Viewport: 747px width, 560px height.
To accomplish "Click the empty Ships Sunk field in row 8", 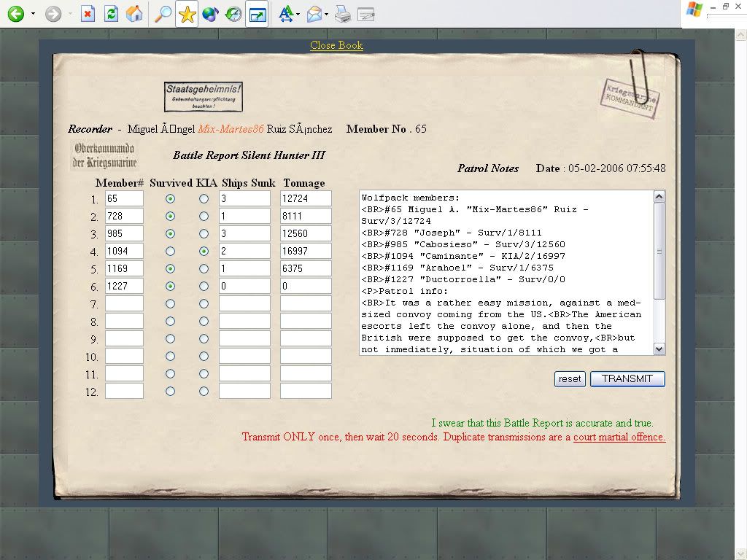I will (x=244, y=321).
